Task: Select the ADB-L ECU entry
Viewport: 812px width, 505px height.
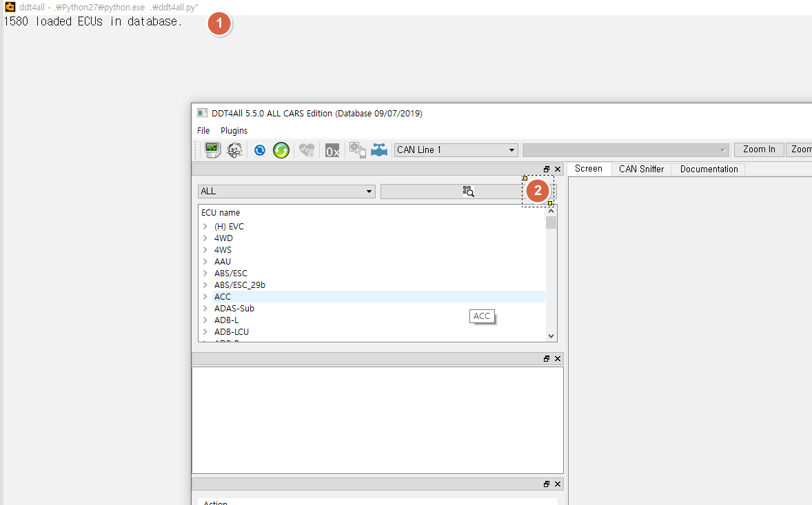Action: pos(226,320)
